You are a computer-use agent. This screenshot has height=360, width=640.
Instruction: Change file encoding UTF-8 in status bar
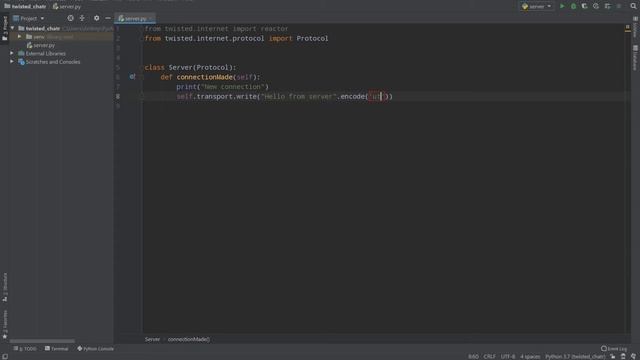[x=508, y=356]
